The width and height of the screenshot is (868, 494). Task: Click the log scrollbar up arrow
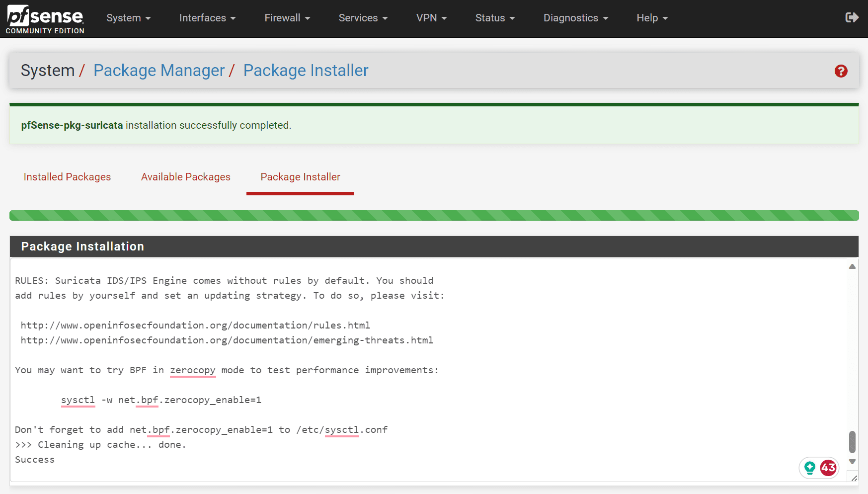852,266
